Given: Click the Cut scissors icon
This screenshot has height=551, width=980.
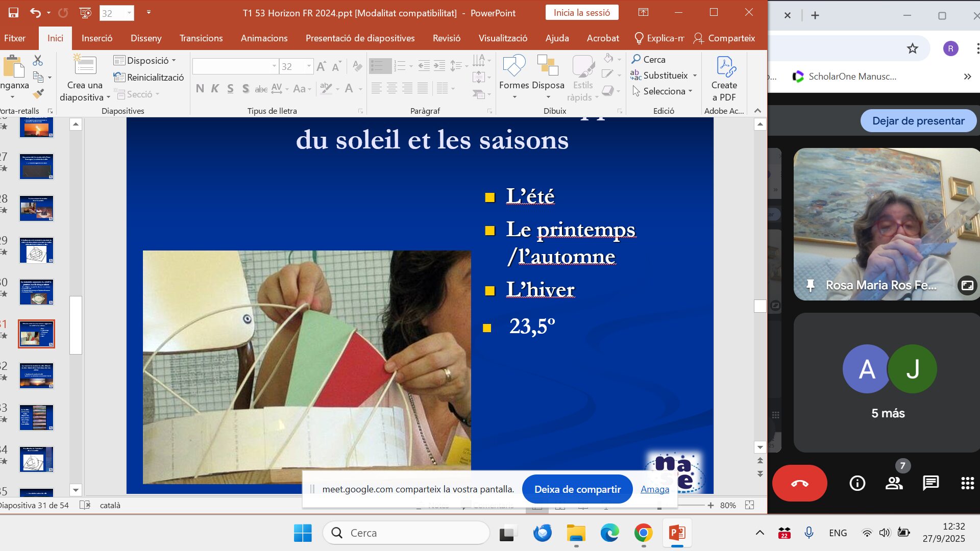Looking at the screenshot, I should click(x=38, y=61).
